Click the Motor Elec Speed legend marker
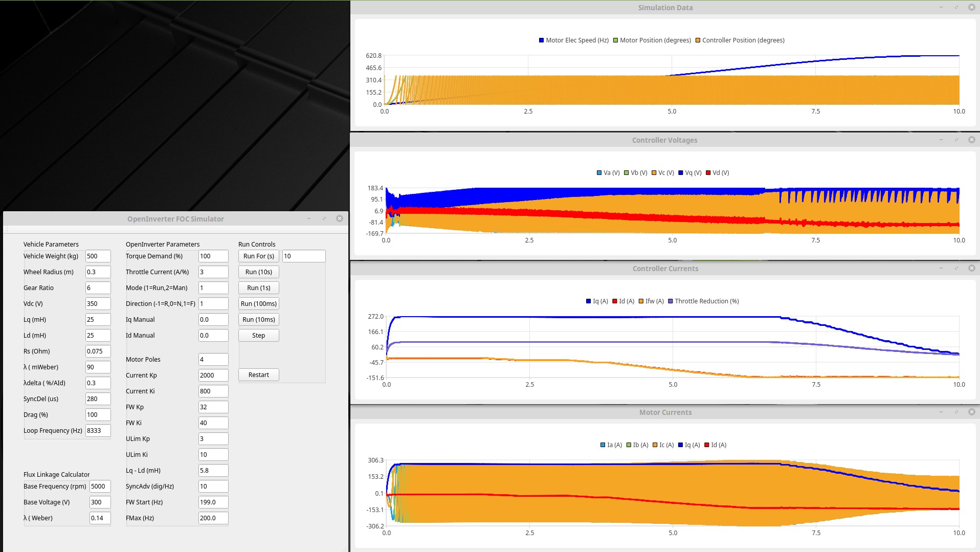The width and height of the screenshot is (980, 552). [541, 40]
